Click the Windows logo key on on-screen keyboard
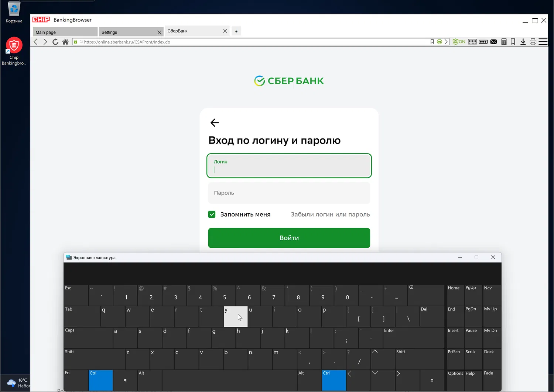The image size is (554, 392). (125, 381)
